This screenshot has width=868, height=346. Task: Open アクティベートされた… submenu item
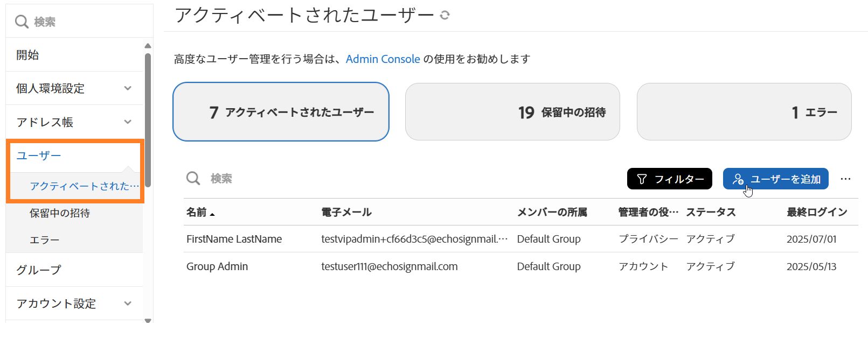click(x=84, y=186)
